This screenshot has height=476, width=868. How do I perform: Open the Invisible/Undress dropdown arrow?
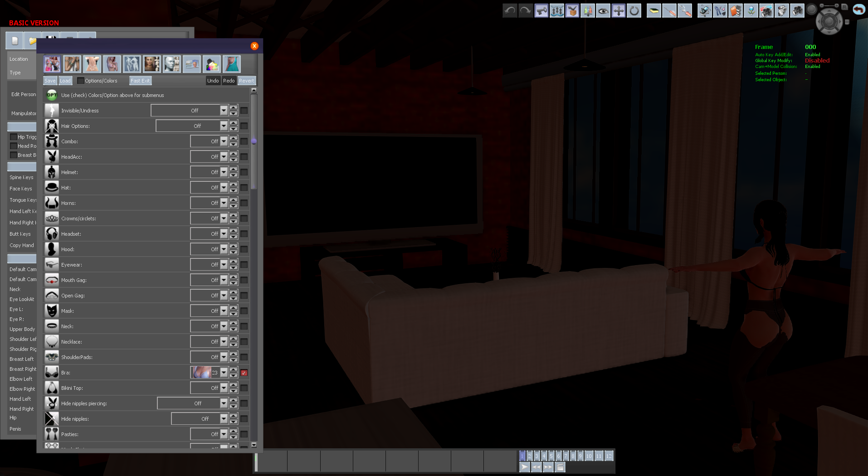pos(224,111)
